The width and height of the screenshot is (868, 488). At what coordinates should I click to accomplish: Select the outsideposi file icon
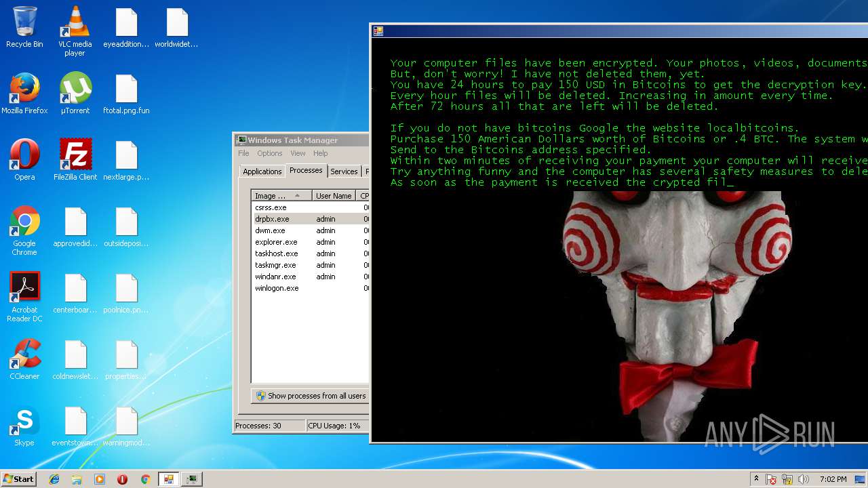click(x=126, y=226)
